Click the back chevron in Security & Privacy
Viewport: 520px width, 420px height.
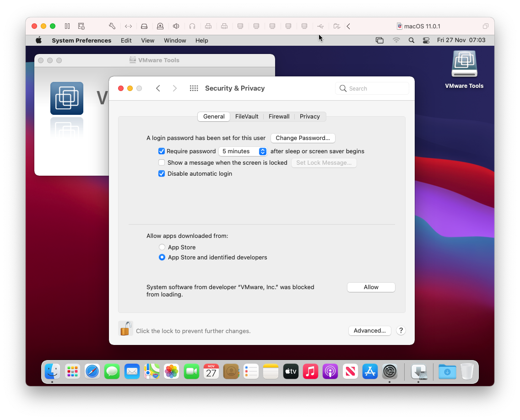(x=158, y=88)
